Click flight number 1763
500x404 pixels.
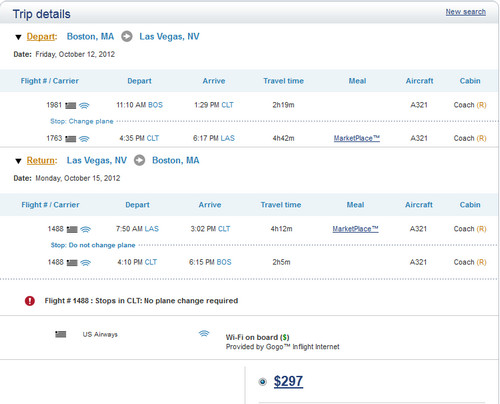point(54,138)
